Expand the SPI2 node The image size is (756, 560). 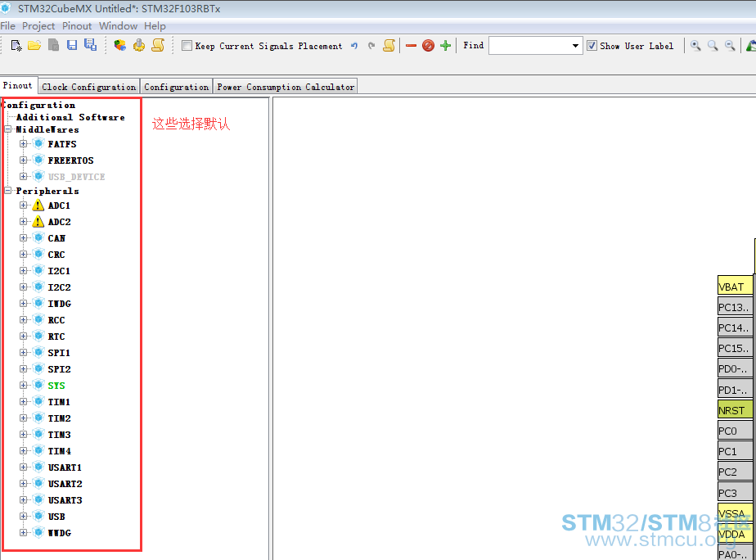(23, 368)
